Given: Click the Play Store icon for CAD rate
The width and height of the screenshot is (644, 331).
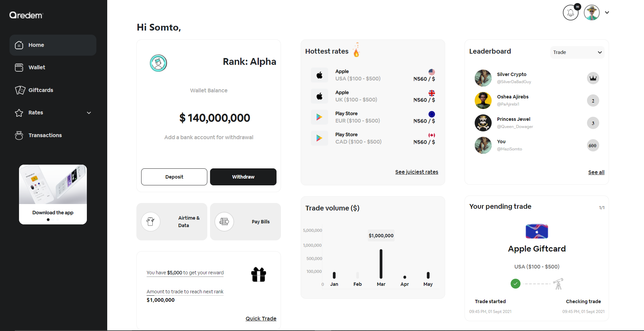Looking at the screenshot, I should point(319,138).
